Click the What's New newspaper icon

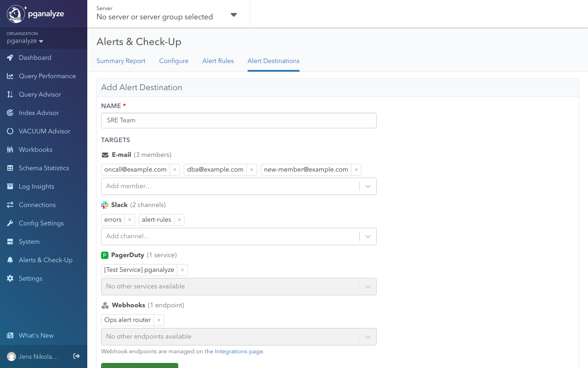pos(10,335)
